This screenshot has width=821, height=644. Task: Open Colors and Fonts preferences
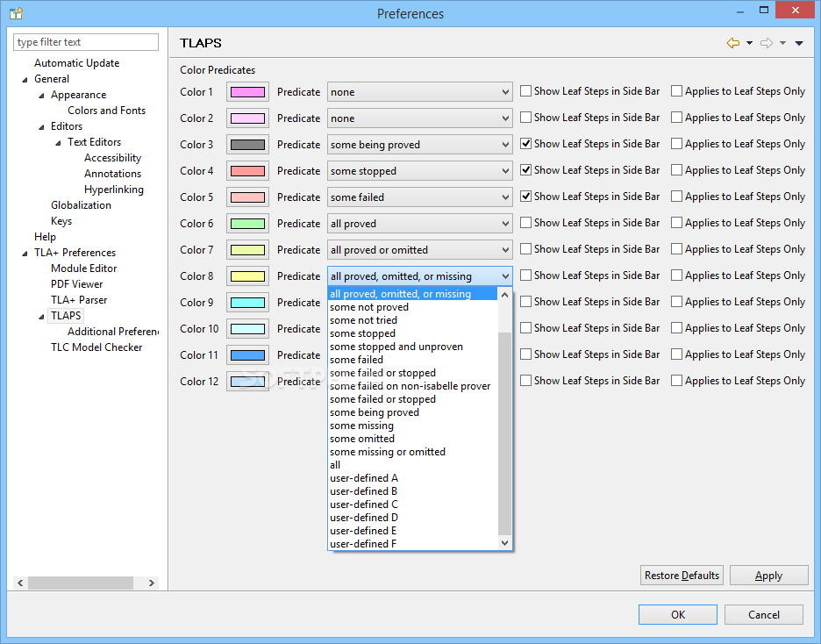click(106, 111)
